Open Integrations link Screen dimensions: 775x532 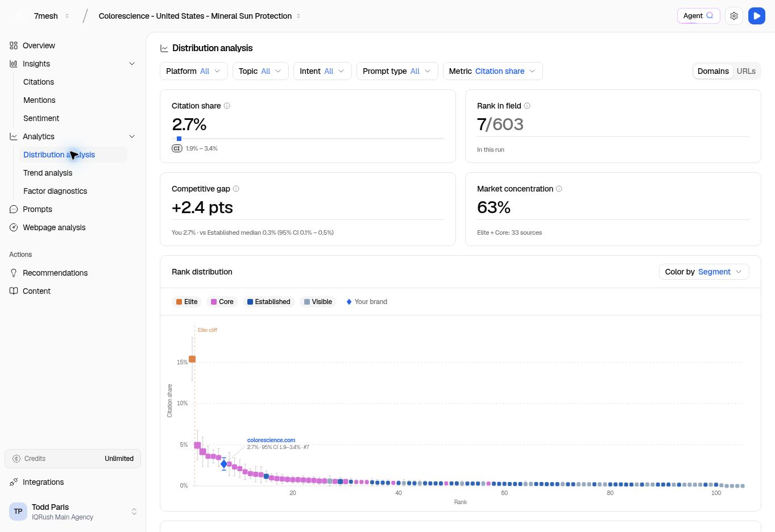point(43,482)
